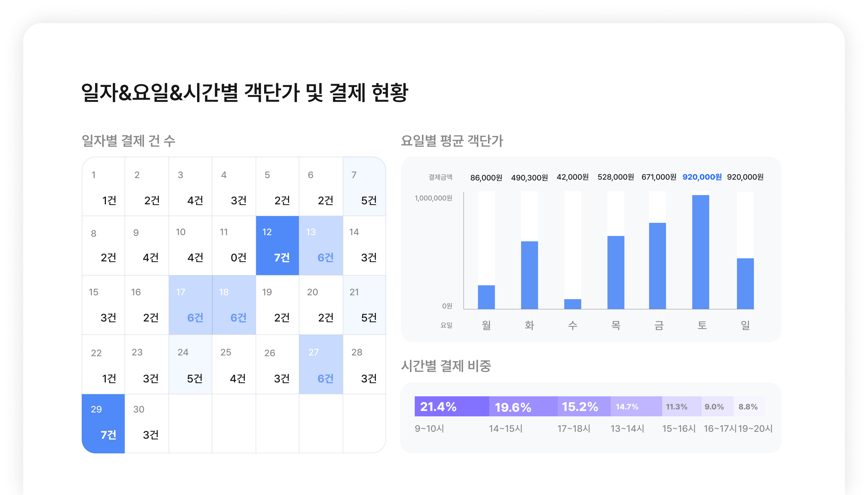Image resolution: width=868 pixels, height=495 pixels.
Task: Select day 7 calendar cell
Action: tap(364, 186)
